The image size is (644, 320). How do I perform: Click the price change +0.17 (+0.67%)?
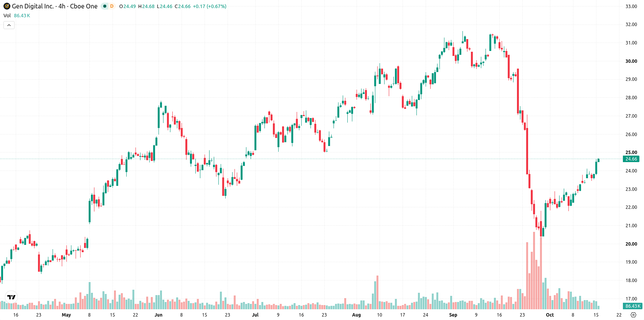[210, 7]
